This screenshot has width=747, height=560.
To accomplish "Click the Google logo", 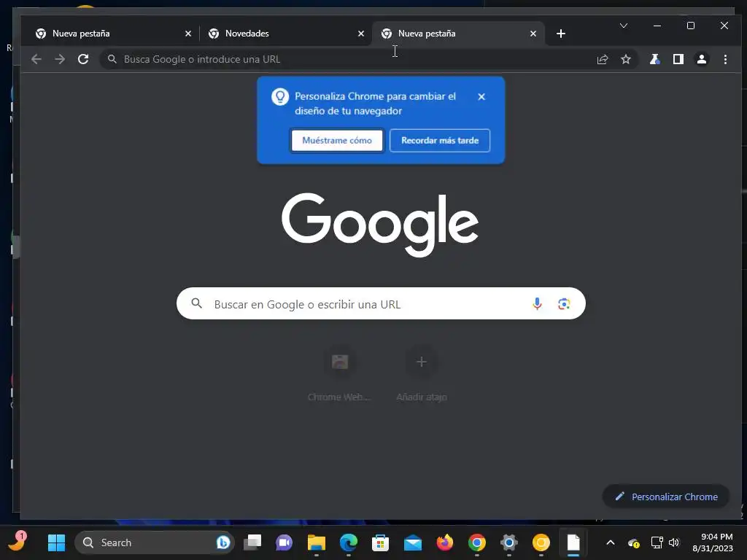I will (380, 224).
